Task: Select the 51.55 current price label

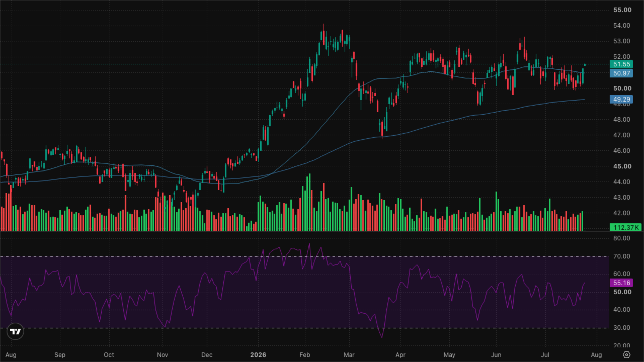Action: [621, 64]
